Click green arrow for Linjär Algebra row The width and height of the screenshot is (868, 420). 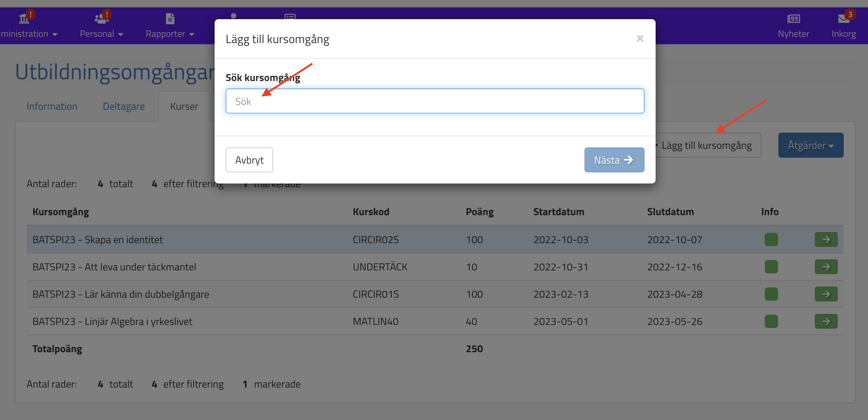(x=826, y=321)
